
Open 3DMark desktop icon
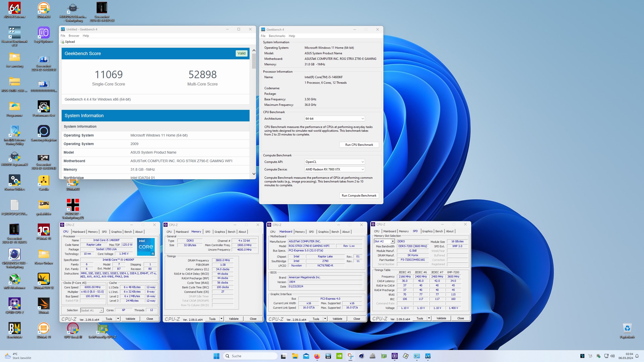tap(44, 306)
